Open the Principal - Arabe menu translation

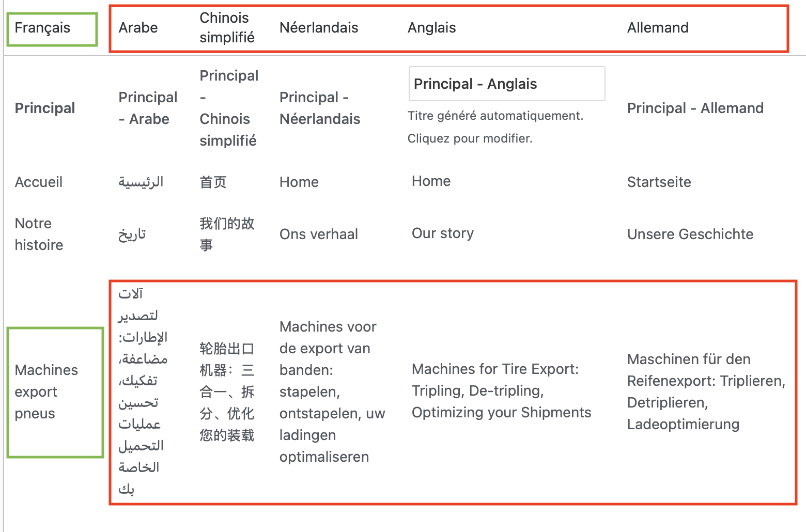[148, 108]
